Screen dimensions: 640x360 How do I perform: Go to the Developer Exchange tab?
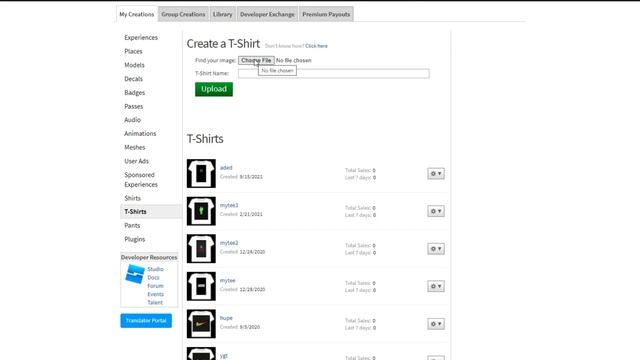pos(267,14)
